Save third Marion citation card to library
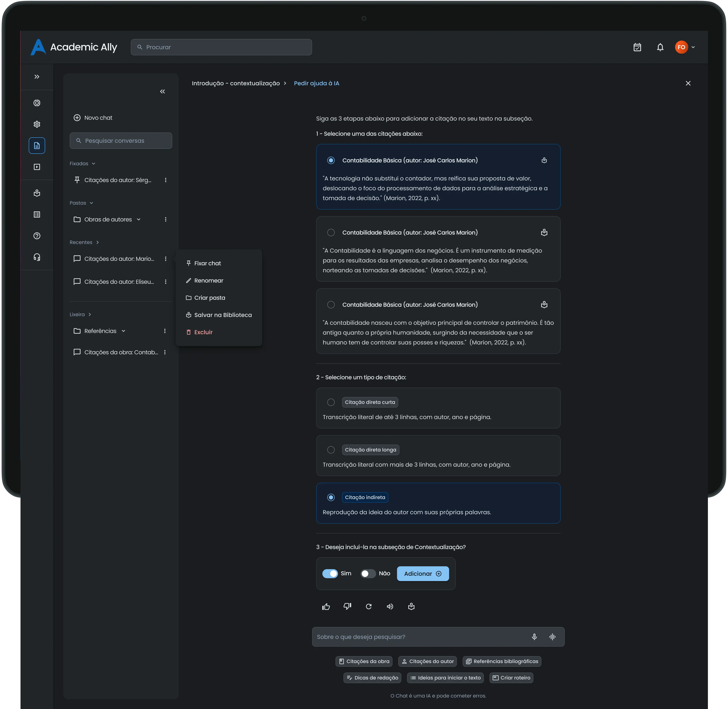Viewport: 728px width, 709px height. 544,305
